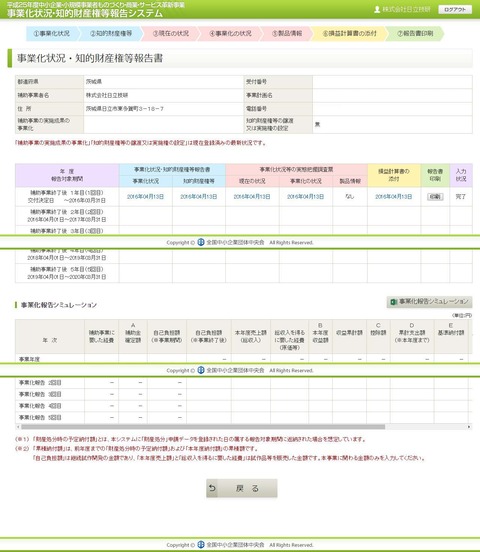Open the 損益計算書の添付 date link for 1年目
The image size is (480, 552).
click(x=394, y=197)
